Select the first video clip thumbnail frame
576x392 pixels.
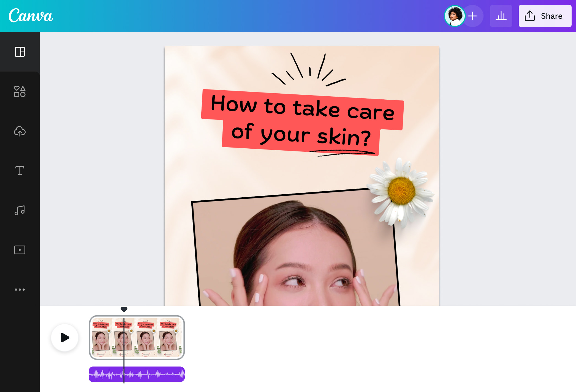click(x=101, y=337)
